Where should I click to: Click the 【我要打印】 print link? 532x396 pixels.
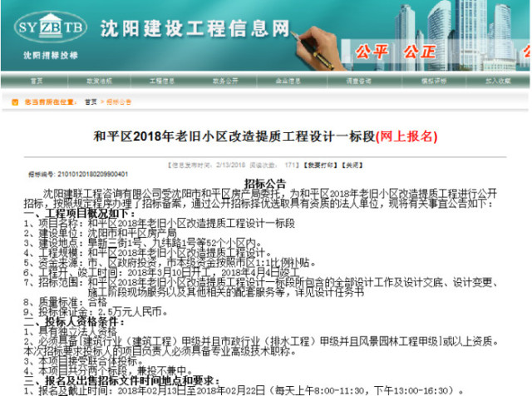click(321, 166)
